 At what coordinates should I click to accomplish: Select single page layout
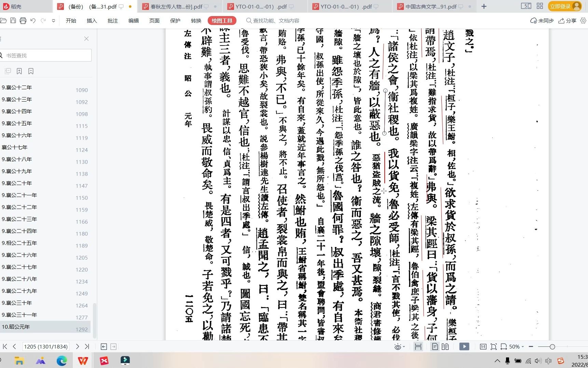pyautogui.click(x=435, y=347)
